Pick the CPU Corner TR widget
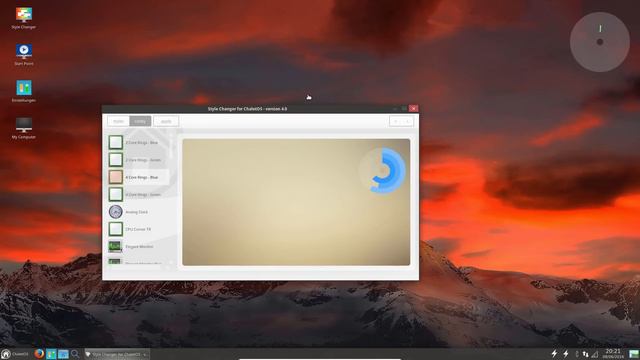The width and height of the screenshot is (640, 360). 139,229
